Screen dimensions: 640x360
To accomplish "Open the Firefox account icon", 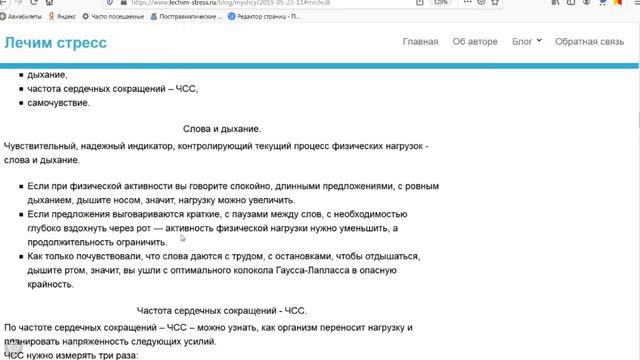I will coord(587,2).
